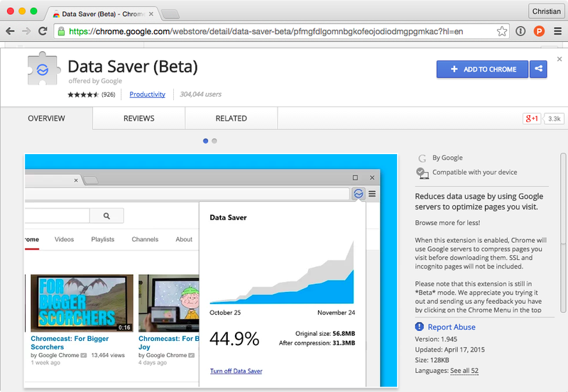Bookmark this page with the star icon
Viewport: 568px width, 392px height.
point(502,31)
